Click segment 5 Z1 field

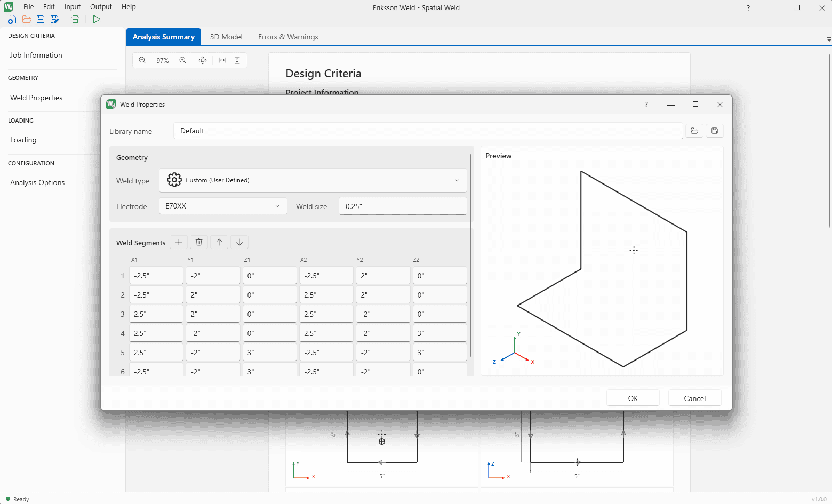tap(270, 353)
